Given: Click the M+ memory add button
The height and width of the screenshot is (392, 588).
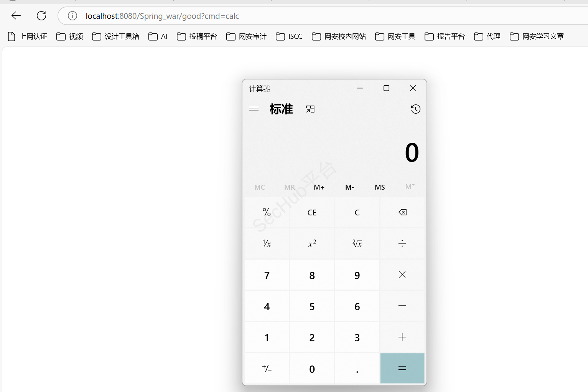Looking at the screenshot, I should tap(319, 187).
